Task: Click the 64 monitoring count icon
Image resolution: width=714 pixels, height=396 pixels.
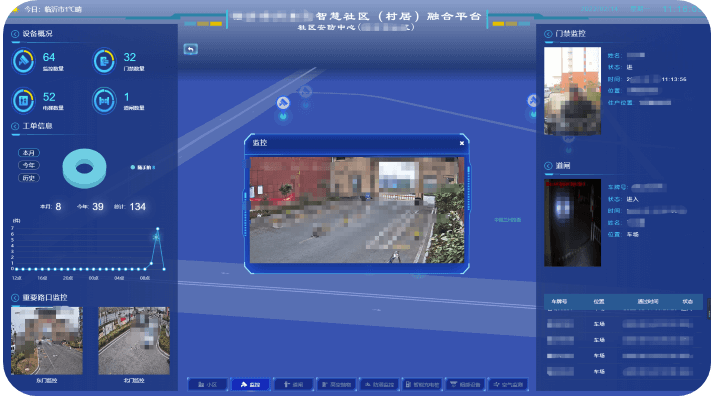Action: [23, 61]
